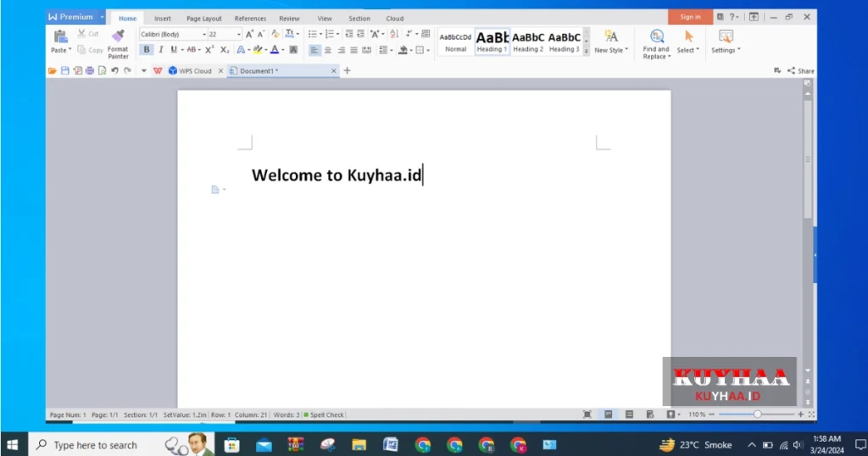Image resolution: width=868 pixels, height=456 pixels.
Task: Expand the highlight color dropdown arrow
Action: point(265,50)
